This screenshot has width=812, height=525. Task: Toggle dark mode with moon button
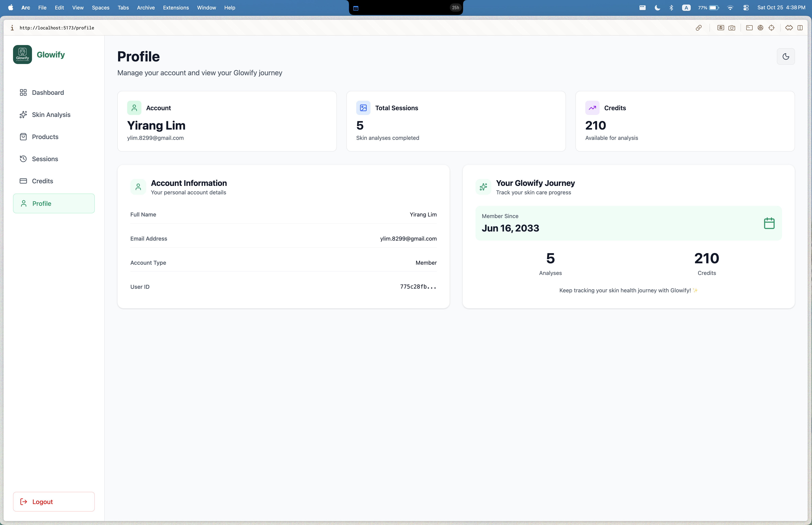tap(785, 57)
